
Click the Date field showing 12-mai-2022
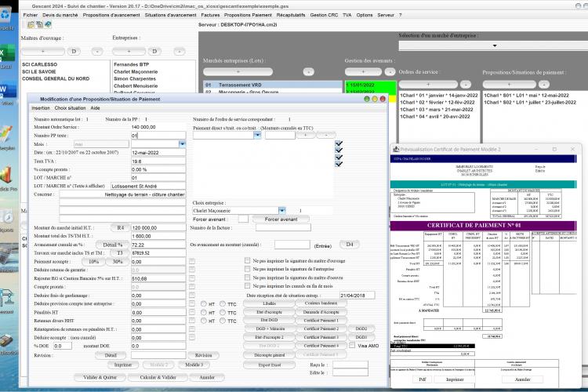click(x=158, y=153)
